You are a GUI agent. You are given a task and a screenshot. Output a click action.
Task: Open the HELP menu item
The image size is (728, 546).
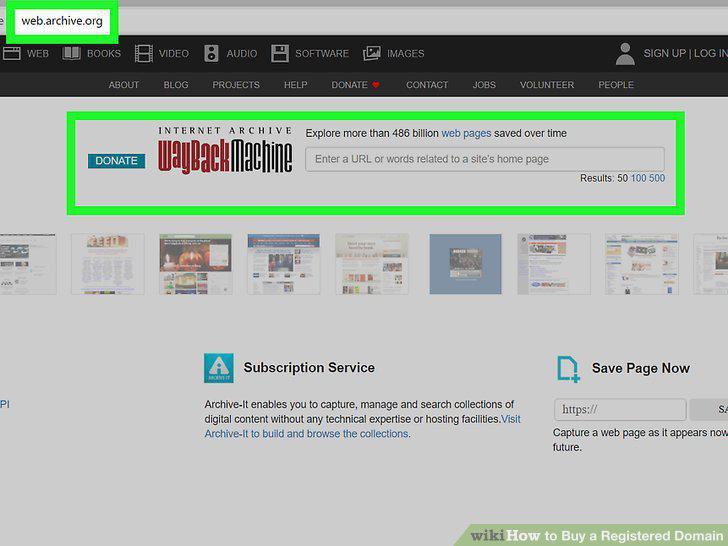(x=296, y=85)
